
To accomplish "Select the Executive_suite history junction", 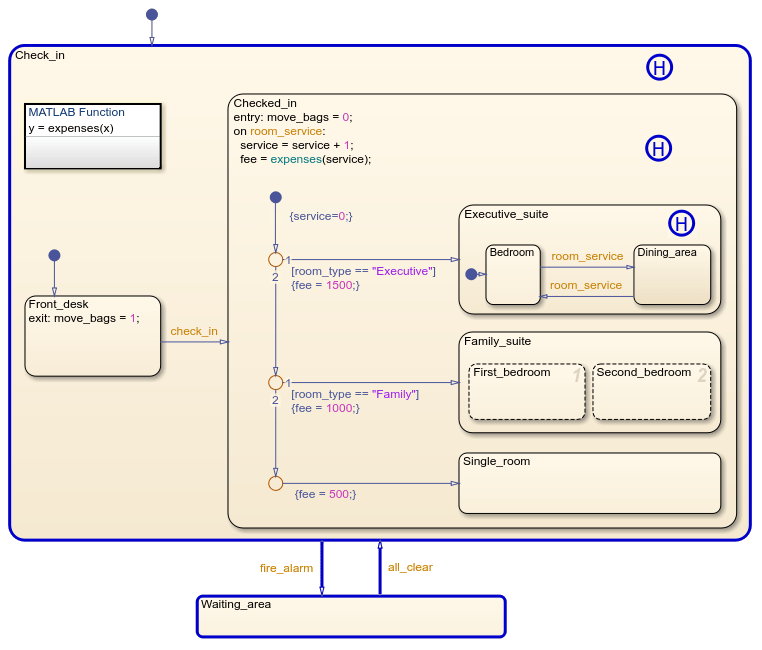I will tap(681, 223).
